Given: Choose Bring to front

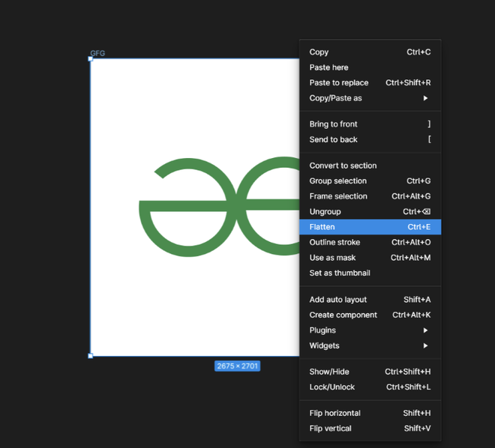Looking at the screenshot, I should coord(370,124).
